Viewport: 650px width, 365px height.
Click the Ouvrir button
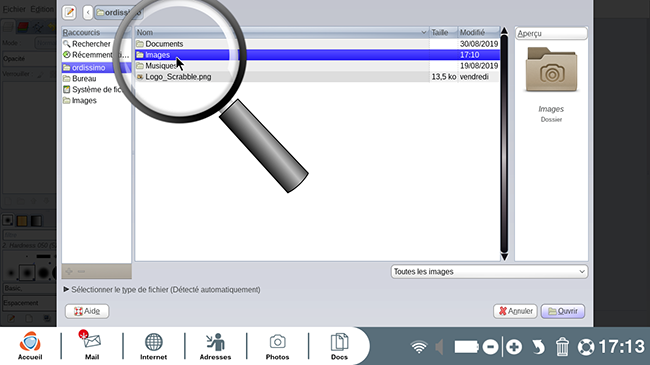click(x=563, y=311)
